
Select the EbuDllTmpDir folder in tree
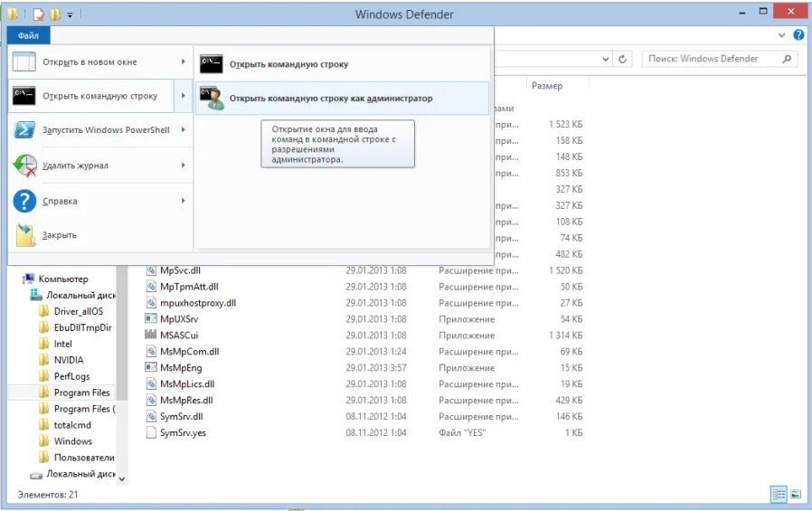(x=83, y=327)
